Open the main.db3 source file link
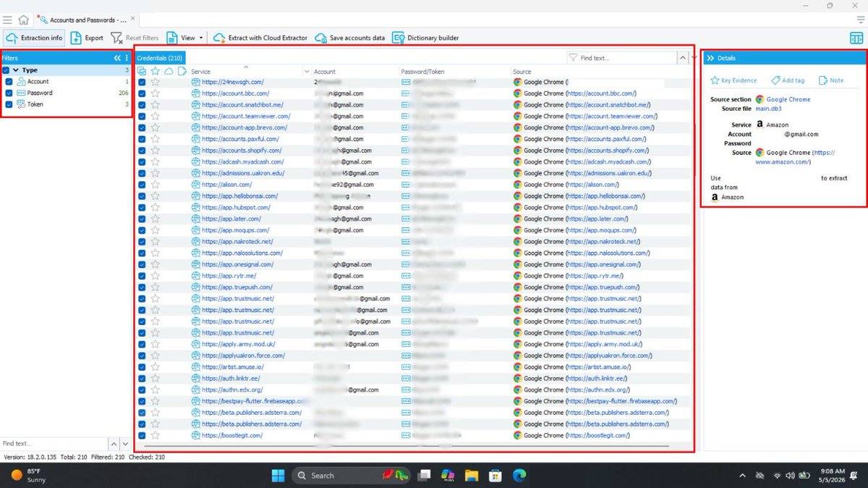Screen dimensions: 868x488 (x=768, y=109)
